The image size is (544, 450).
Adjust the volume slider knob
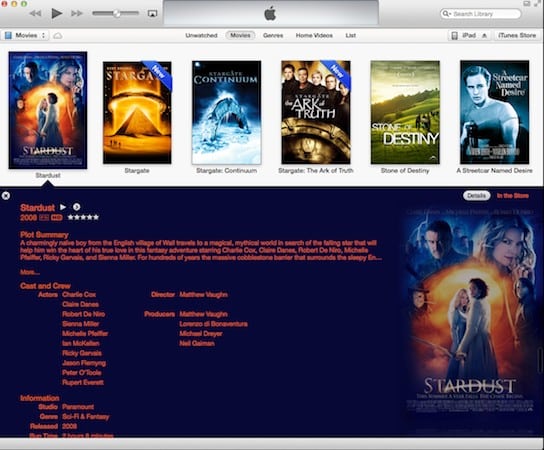[x=117, y=13]
